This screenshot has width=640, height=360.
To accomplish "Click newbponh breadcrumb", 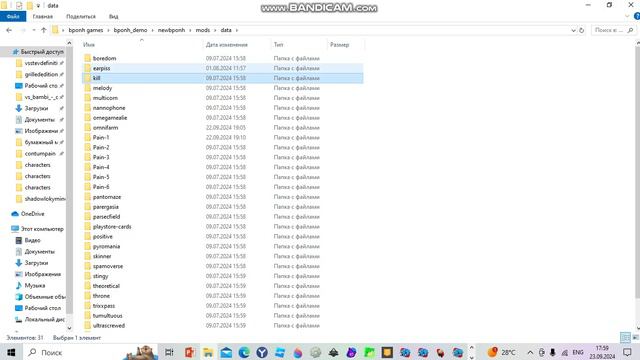I will tap(171, 30).
